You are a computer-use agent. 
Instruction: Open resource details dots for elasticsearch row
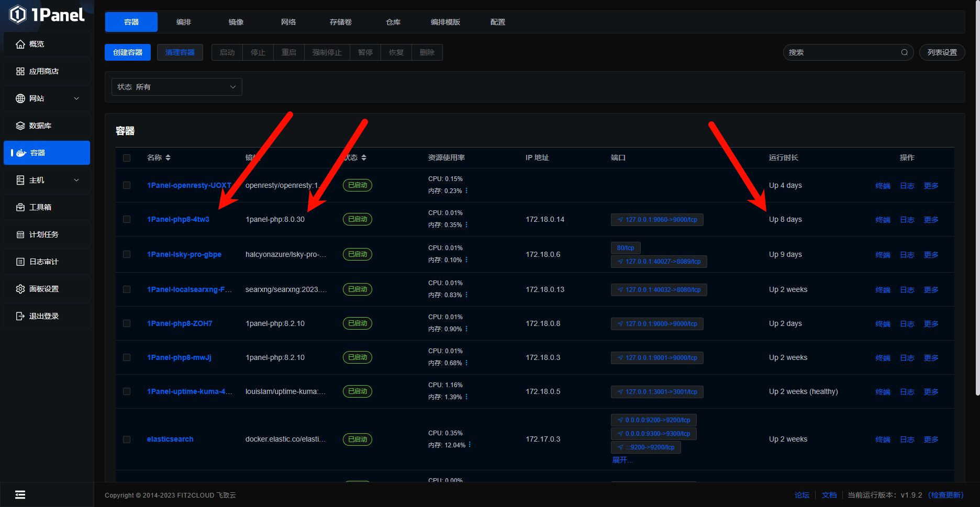click(470, 445)
